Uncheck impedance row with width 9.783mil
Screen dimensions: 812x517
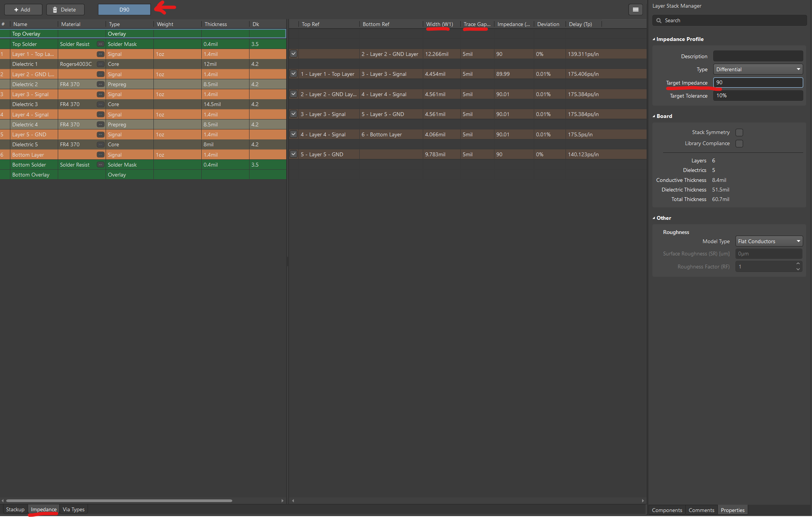tap(293, 154)
